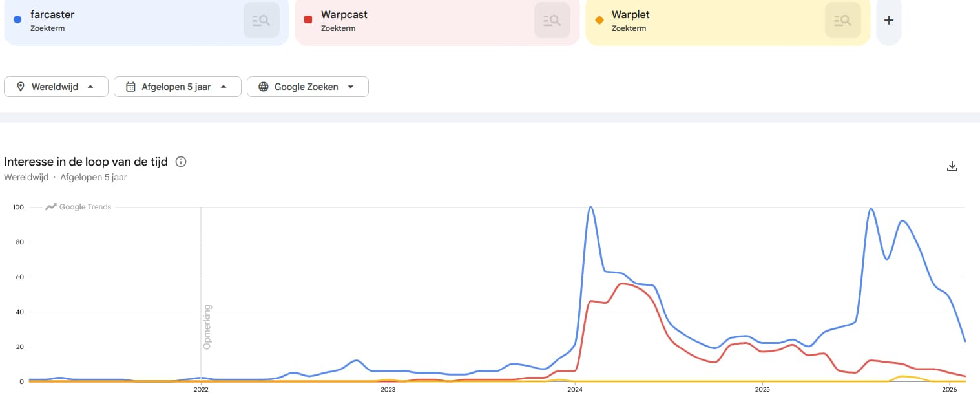
Task: Click the orange Warplet color diamond
Action: (599, 19)
